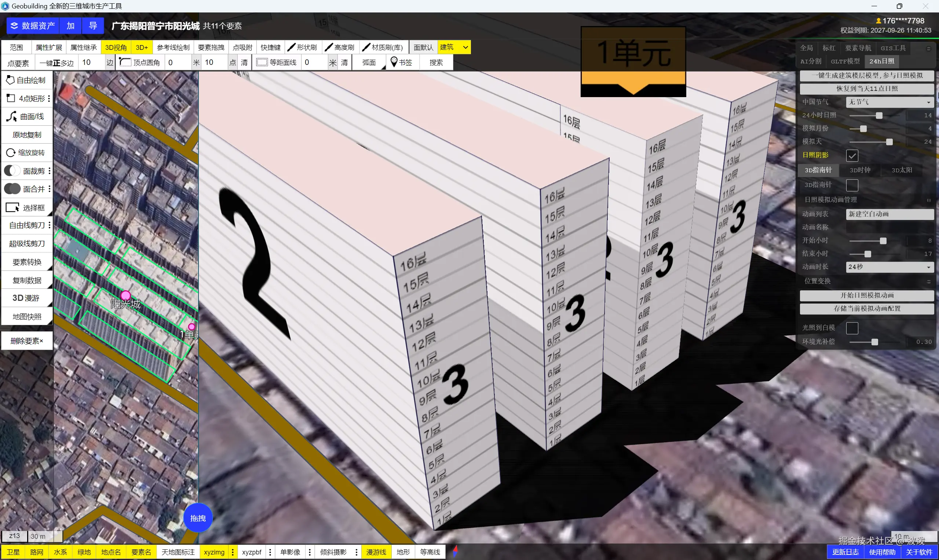This screenshot has width=939, height=560.
Task: Click 开始日照模拟动画 button
Action: pyautogui.click(x=866, y=295)
